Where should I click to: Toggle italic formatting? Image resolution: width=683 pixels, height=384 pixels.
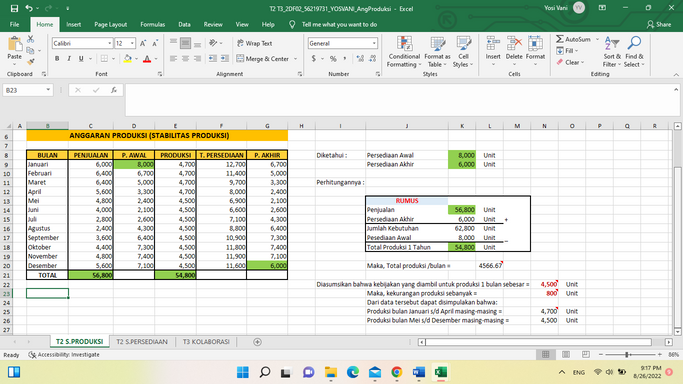pos(69,58)
